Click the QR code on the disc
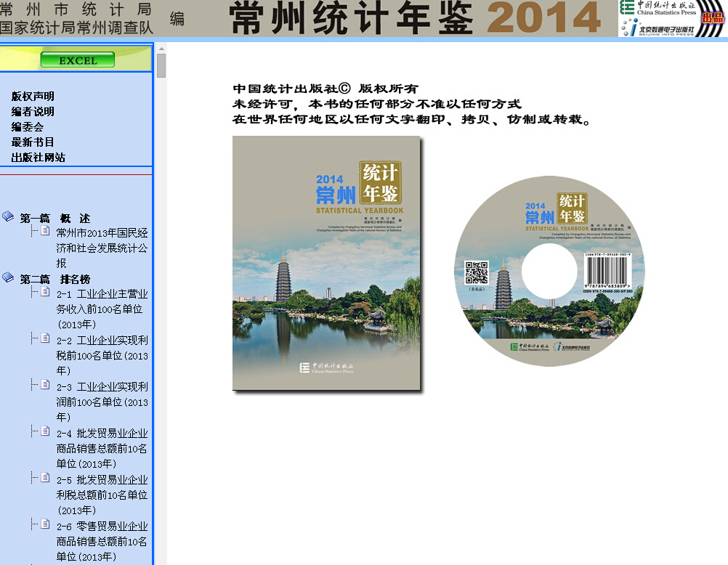Image resolution: width=728 pixels, height=565 pixels. coord(477,272)
